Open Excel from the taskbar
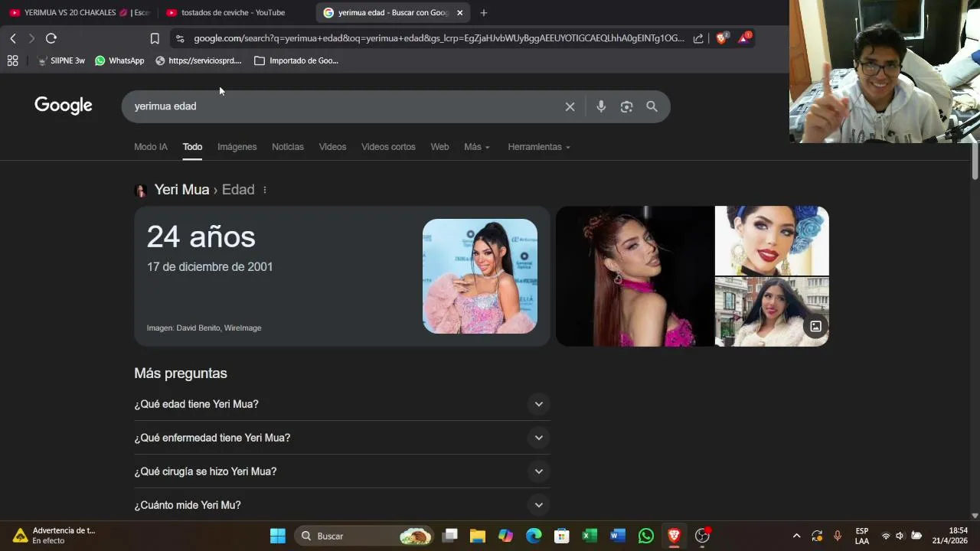 coord(590,536)
